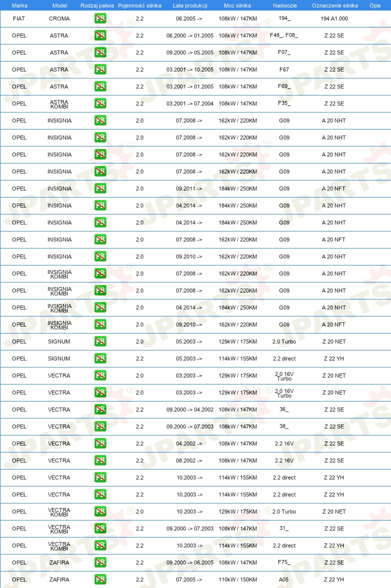The width and height of the screenshot is (391, 588).
Task: Select production dates 03.2001 -> 07.2004
Action: tap(189, 103)
